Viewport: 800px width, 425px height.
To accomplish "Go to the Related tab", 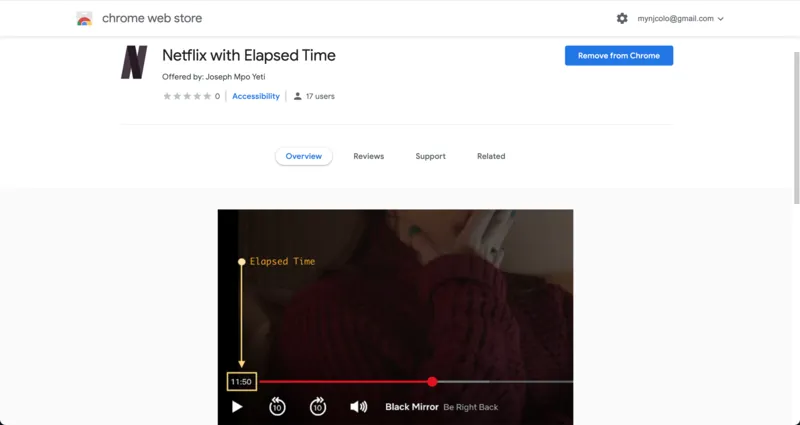I will click(x=491, y=156).
